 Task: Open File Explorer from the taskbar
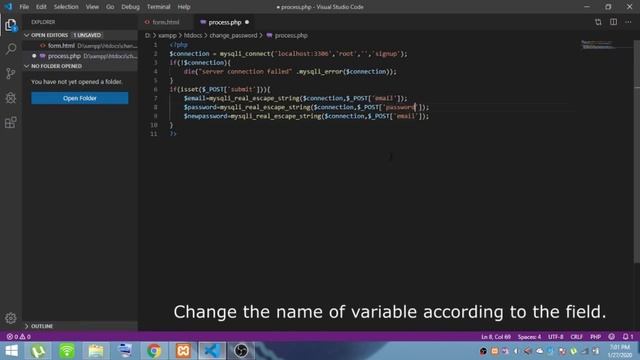pyautogui.click(x=96, y=351)
